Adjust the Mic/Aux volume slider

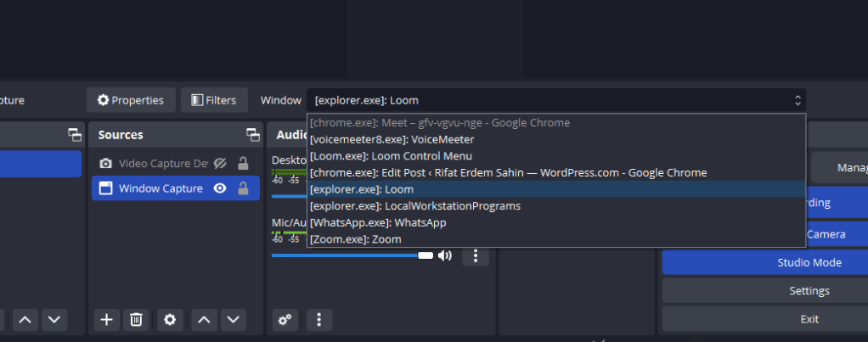[352, 255]
